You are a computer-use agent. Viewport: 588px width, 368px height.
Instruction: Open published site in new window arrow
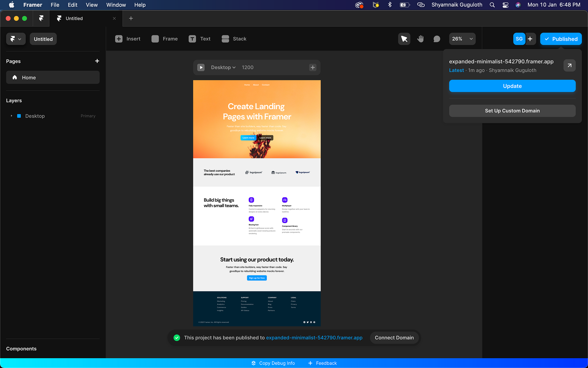coord(569,66)
